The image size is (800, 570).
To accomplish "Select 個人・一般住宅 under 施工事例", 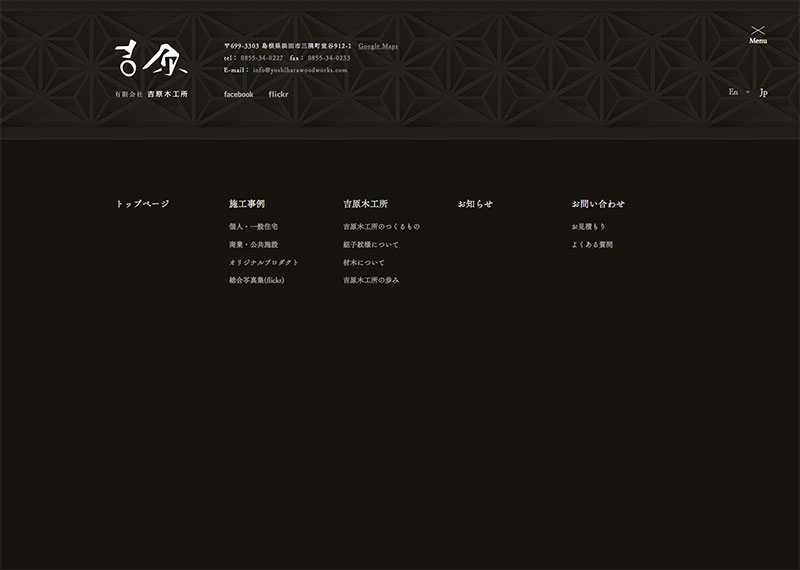I will (x=253, y=227).
